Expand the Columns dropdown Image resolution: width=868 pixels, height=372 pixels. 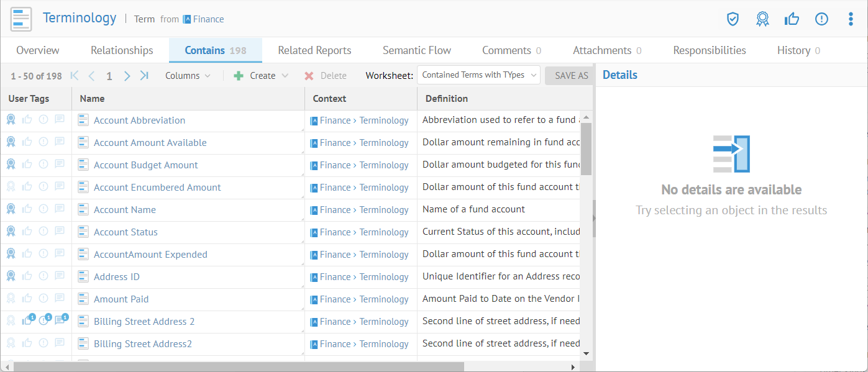pos(188,76)
